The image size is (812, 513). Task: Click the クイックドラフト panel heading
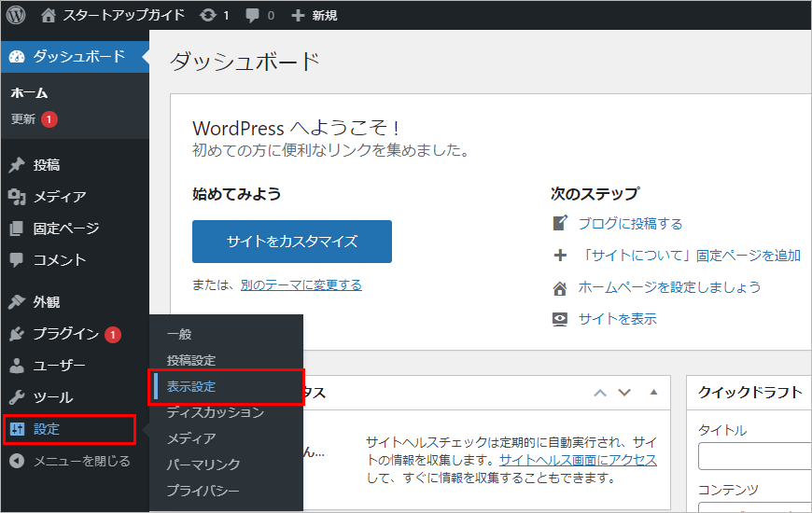coord(749,393)
